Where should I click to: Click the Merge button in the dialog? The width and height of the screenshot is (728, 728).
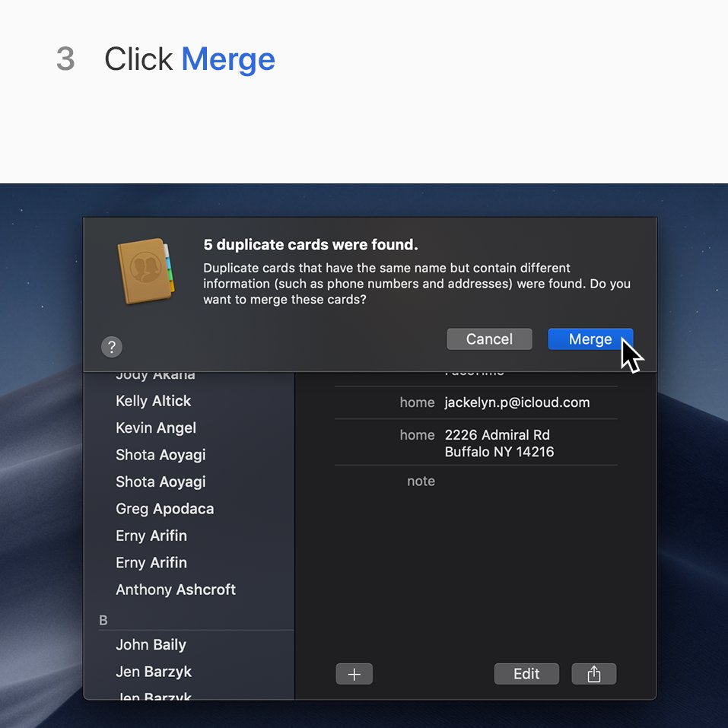pyautogui.click(x=590, y=339)
